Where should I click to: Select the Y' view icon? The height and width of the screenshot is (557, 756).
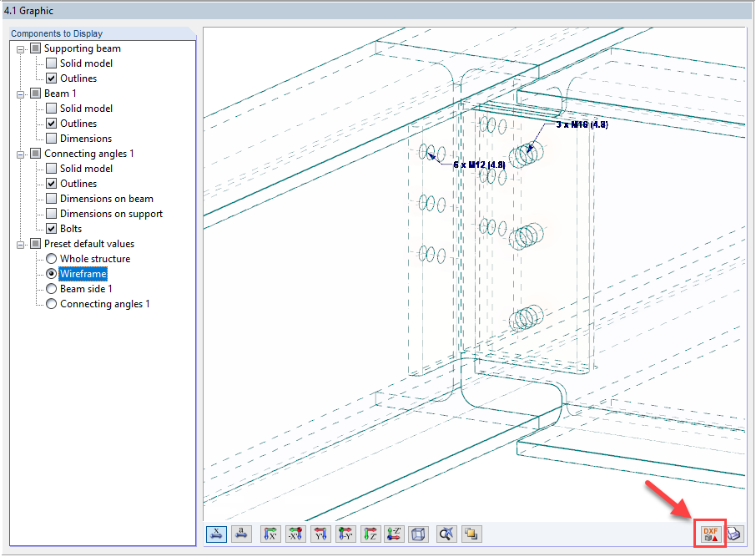[x=320, y=534]
